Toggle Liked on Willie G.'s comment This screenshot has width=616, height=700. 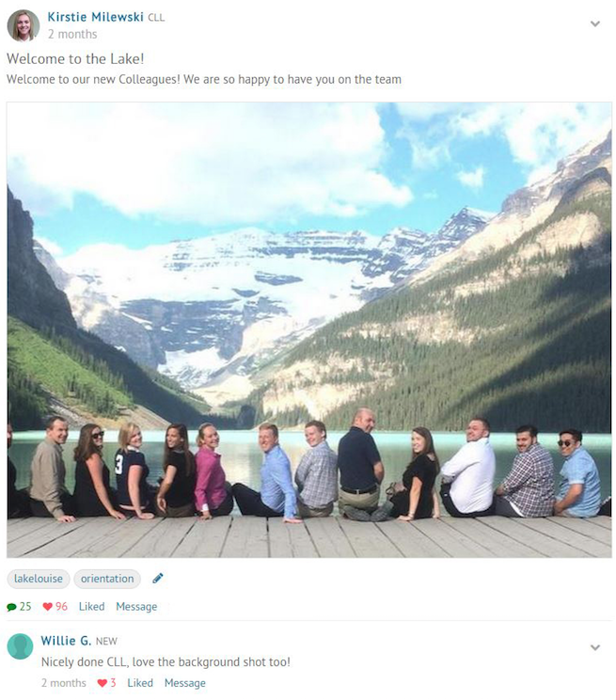pyautogui.click(x=140, y=683)
